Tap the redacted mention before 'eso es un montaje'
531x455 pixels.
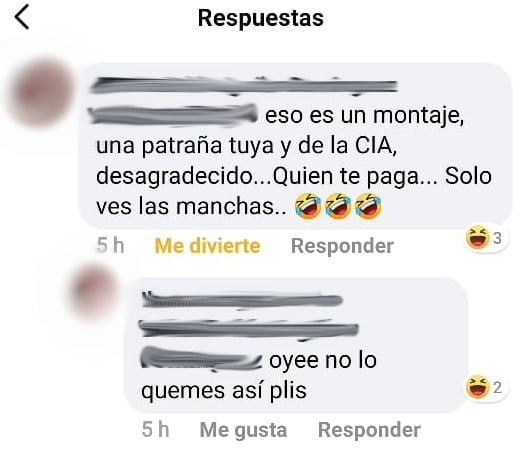coord(173,115)
